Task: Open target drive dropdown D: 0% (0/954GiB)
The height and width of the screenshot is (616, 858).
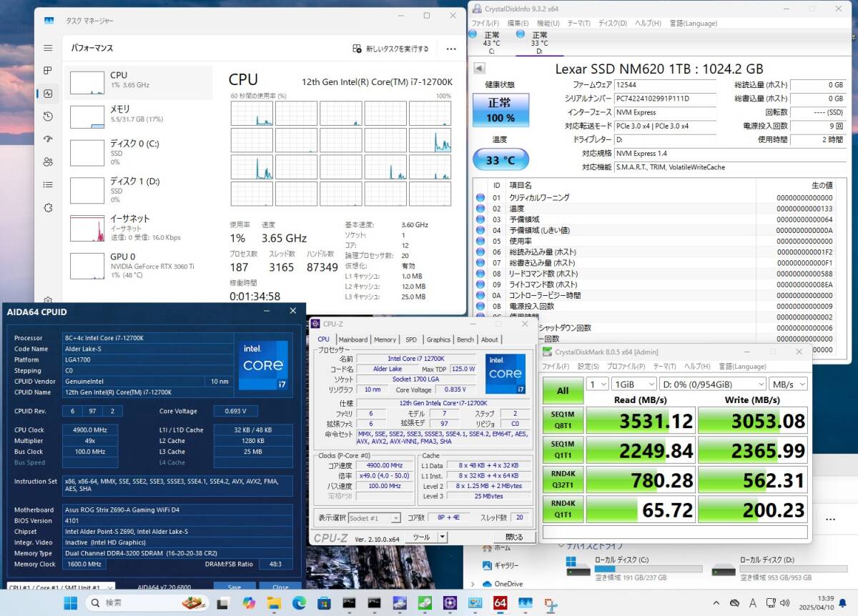Action: (x=712, y=384)
